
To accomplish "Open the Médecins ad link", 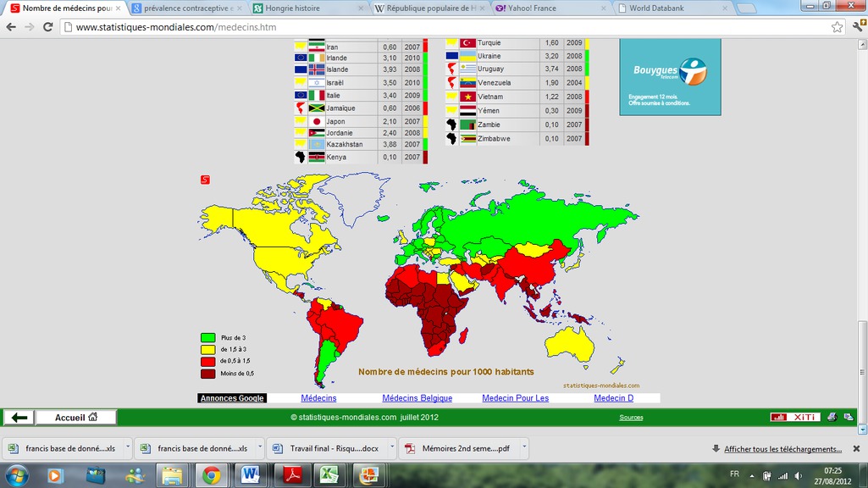I will 318,397.
